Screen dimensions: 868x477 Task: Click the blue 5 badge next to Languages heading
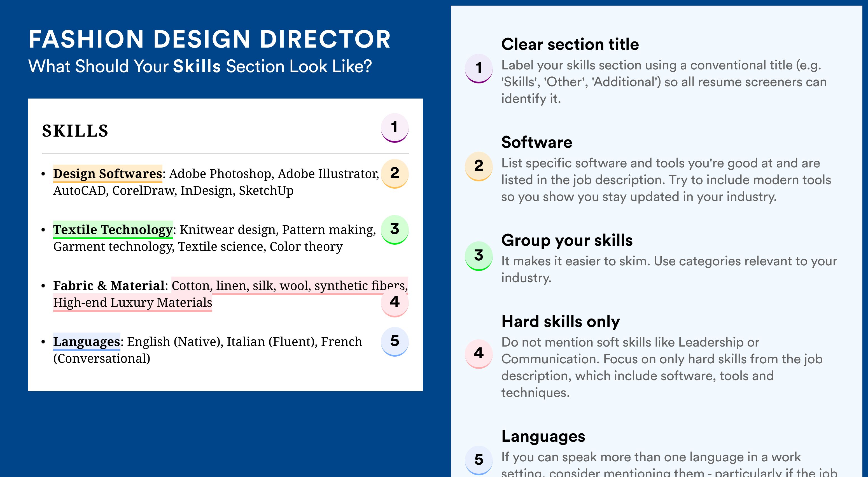(479, 460)
